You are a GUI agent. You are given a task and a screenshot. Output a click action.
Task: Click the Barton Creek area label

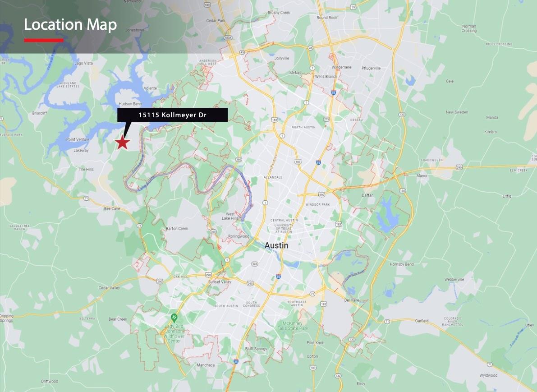[x=177, y=229]
